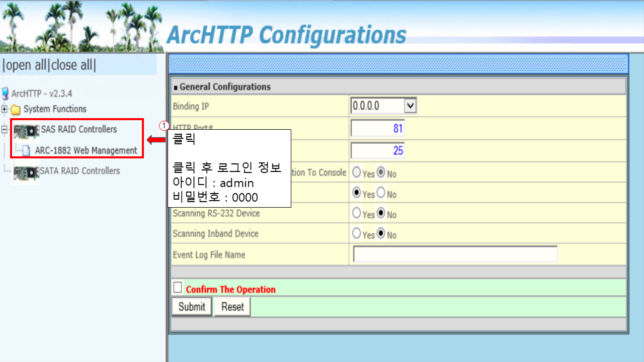Collapse the SAS RAID Controllers tree node

5,130
